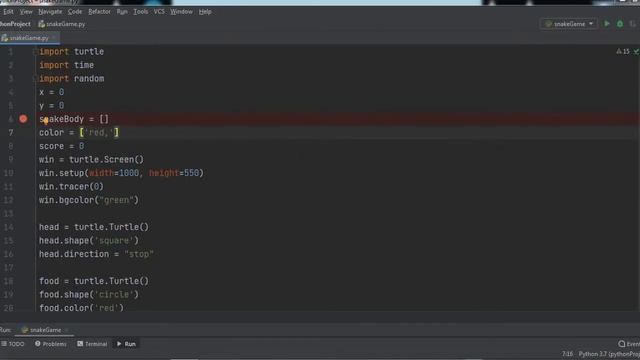
Task: Click the 'import time' line
Action: click(x=67, y=65)
